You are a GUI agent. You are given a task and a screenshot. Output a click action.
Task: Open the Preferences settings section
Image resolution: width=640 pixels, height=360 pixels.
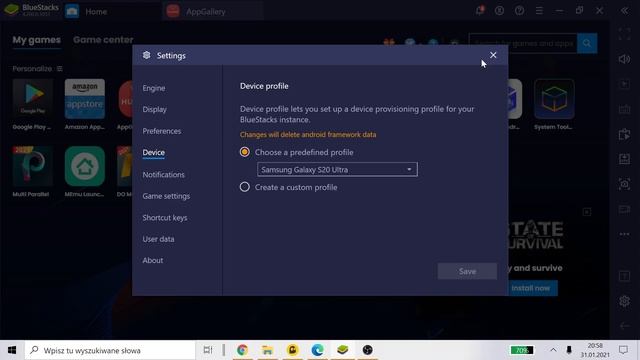[162, 131]
